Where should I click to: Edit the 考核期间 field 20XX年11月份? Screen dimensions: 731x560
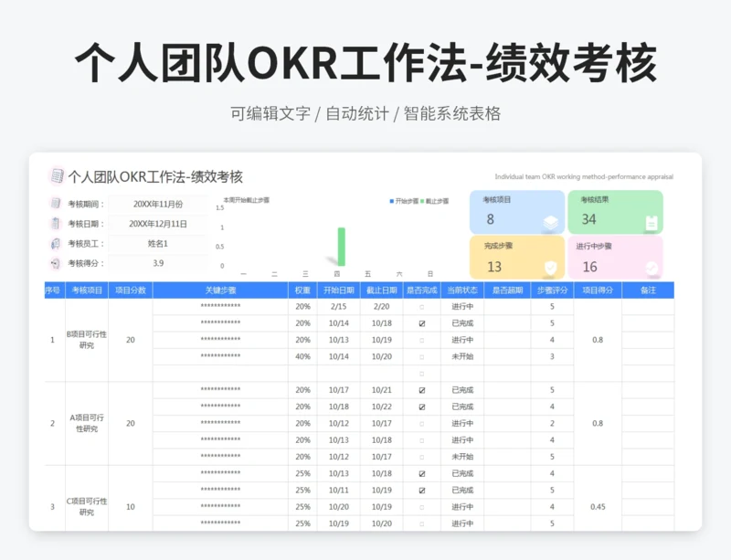(158, 204)
